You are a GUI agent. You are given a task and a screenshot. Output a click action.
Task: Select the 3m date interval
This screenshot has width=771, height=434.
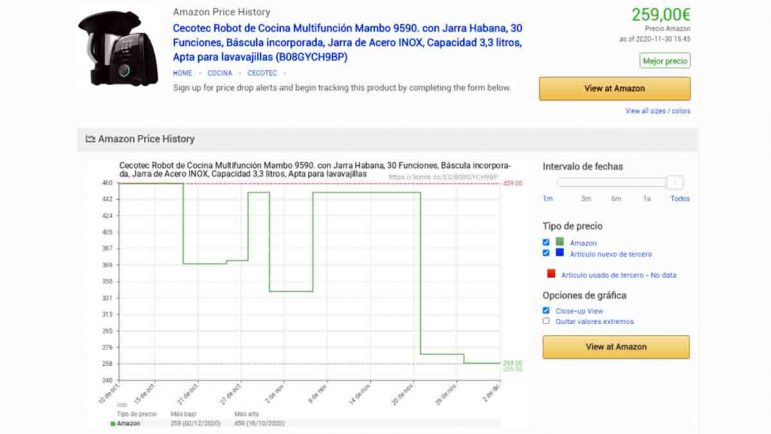point(586,198)
